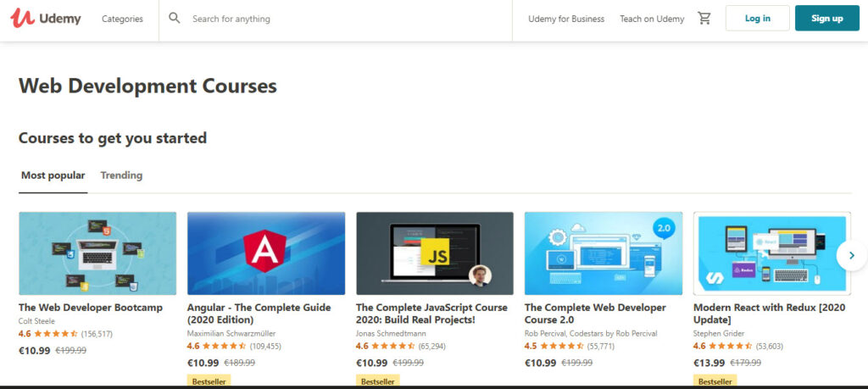
Task: Open Teach on Udemy
Action: 652,19
